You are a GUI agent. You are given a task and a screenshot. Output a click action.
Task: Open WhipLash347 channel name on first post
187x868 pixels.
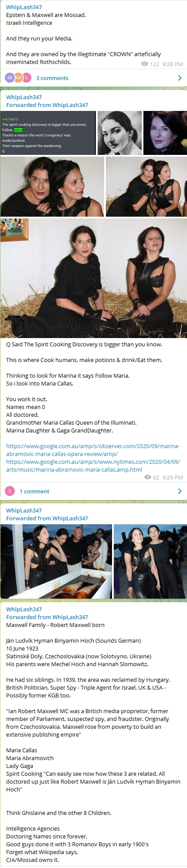click(x=24, y=7)
